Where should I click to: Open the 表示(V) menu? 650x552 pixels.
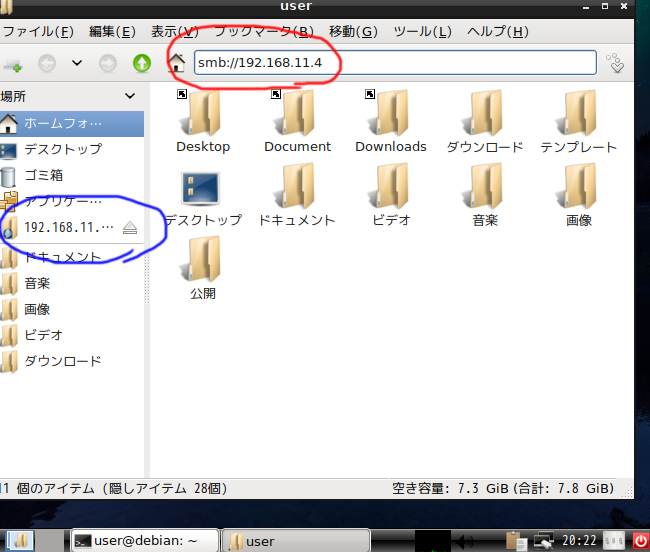[175, 31]
